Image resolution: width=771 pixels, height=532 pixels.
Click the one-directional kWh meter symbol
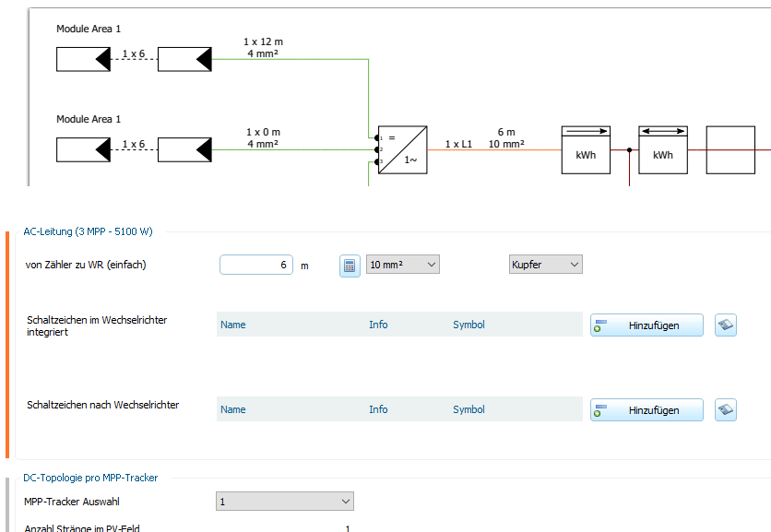[586, 149]
